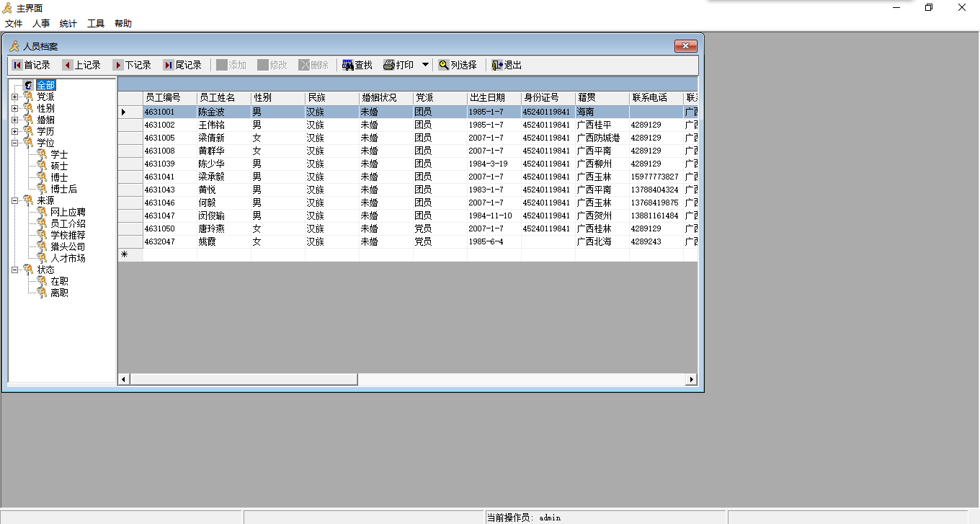Click employee number 4631050
The height and width of the screenshot is (524, 980).
click(x=170, y=228)
